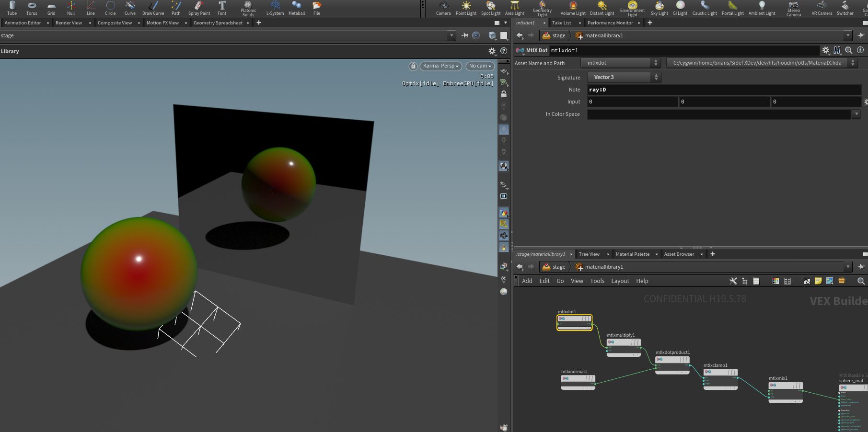Viewport: 868px width, 432px height.
Task: Add a Point Light from shelf
Action: [466, 8]
